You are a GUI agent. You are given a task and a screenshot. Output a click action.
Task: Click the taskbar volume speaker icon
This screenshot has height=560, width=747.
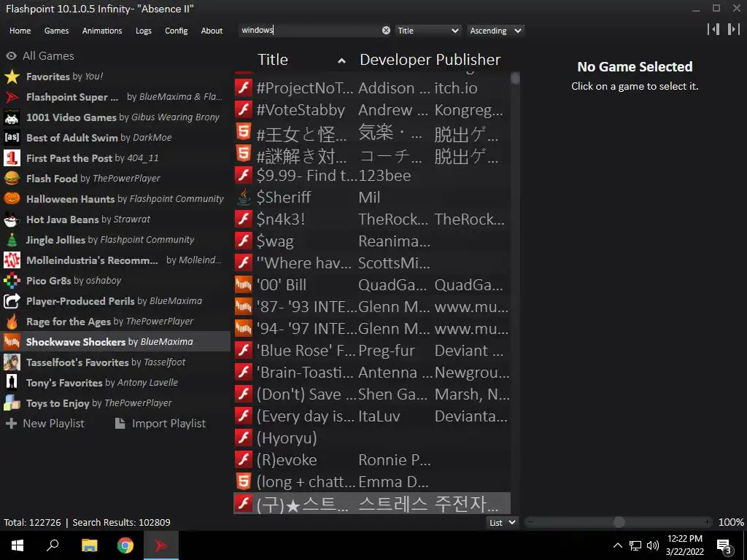(x=653, y=545)
